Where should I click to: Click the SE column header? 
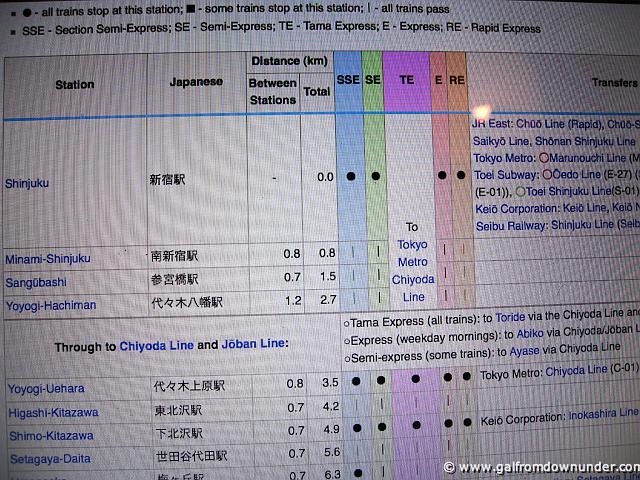pos(373,80)
